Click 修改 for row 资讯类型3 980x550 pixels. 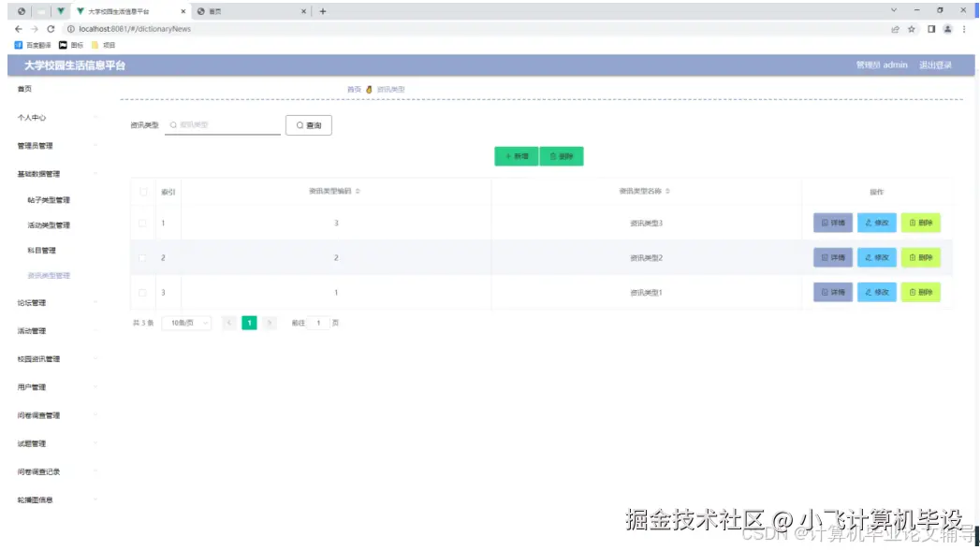click(877, 223)
